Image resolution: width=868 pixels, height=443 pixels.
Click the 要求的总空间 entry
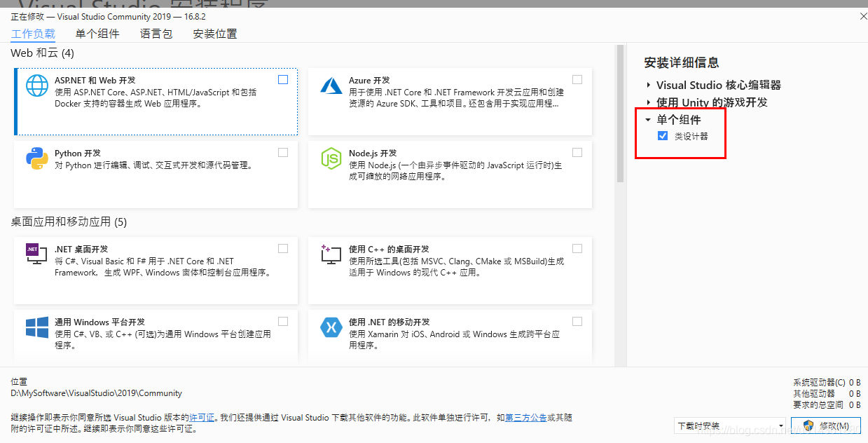point(827,405)
